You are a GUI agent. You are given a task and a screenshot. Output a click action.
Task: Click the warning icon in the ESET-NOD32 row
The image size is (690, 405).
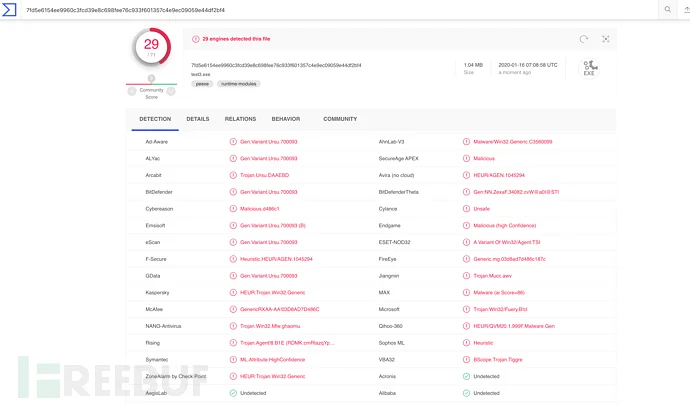466,242
